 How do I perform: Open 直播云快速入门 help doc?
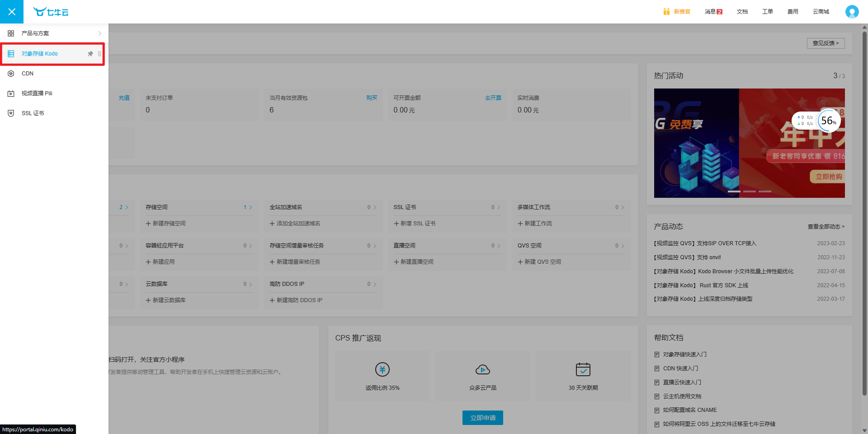682,383
